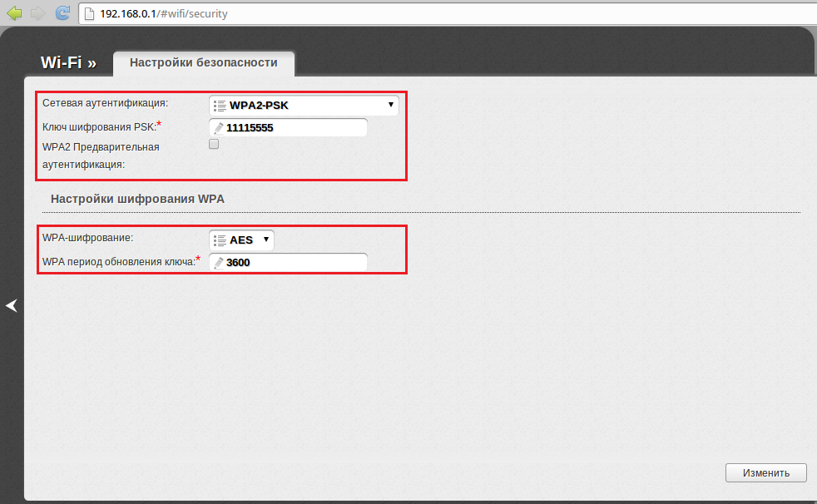
Task: Click the browser back arrow
Action: 14,12
